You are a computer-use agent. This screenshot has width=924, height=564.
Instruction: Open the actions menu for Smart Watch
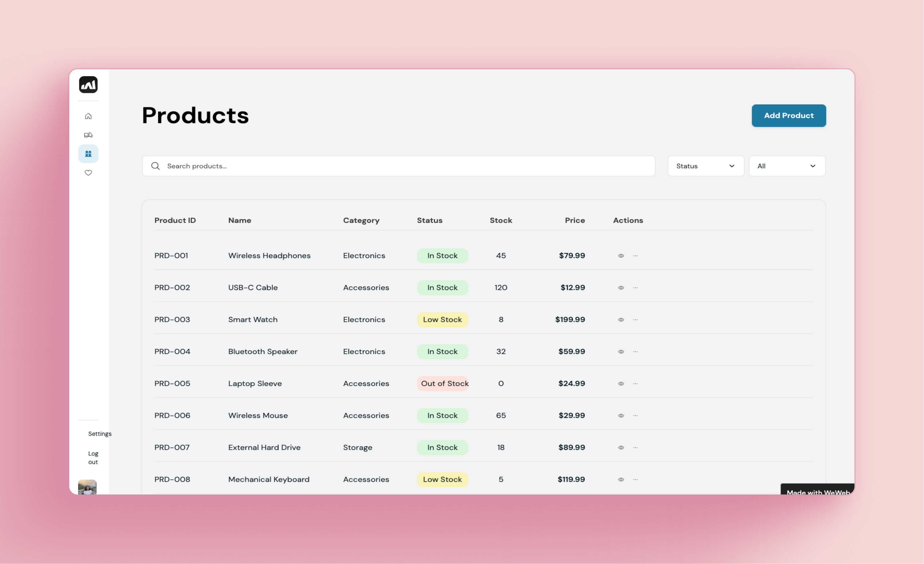[x=635, y=319]
